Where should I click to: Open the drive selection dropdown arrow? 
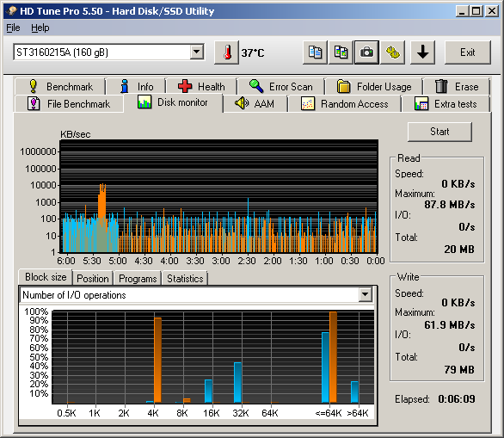[x=196, y=52]
